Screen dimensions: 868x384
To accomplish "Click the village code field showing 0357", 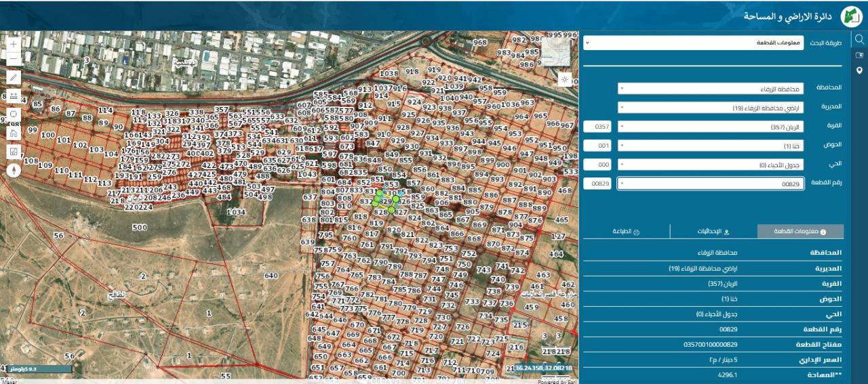I will (x=597, y=127).
